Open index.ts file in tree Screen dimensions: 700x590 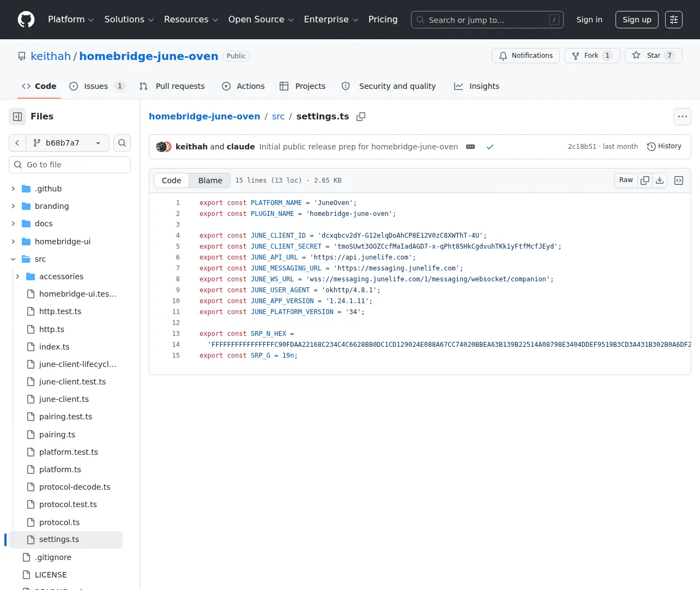point(55,347)
